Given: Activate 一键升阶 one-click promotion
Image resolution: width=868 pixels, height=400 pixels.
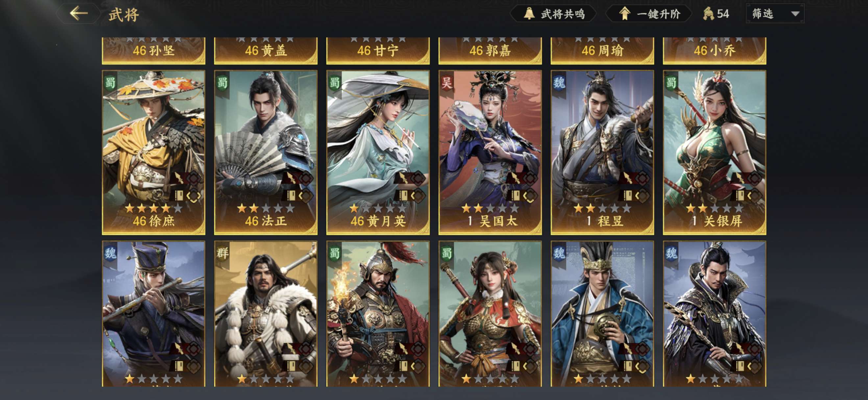Looking at the screenshot, I should (x=649, y=13).
